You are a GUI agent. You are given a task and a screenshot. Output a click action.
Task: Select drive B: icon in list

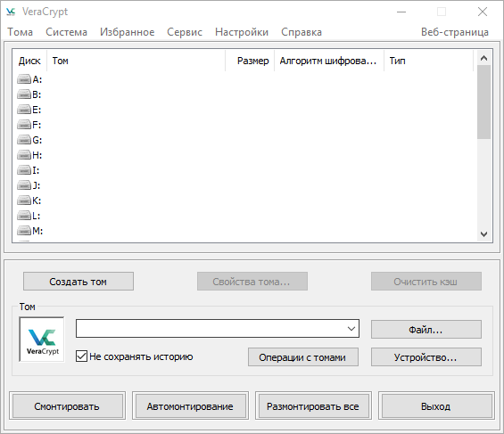[x=24, y=94]
